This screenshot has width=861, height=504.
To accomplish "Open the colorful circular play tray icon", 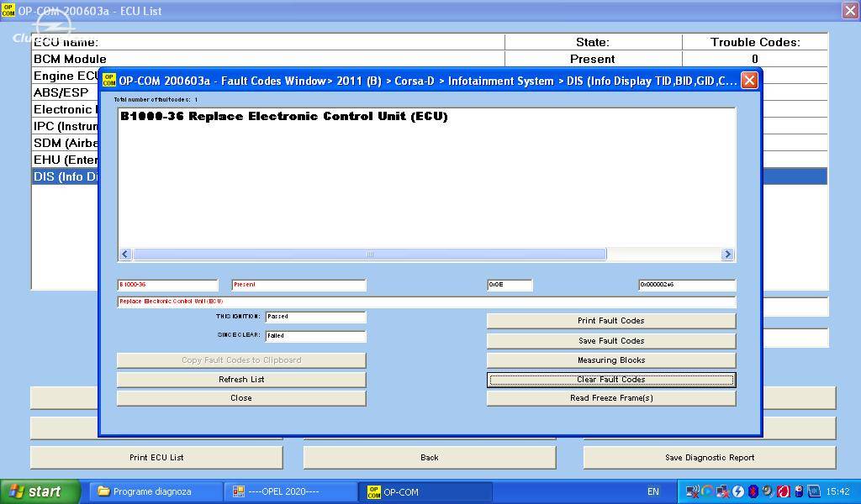I will click(x=708, y=491).
